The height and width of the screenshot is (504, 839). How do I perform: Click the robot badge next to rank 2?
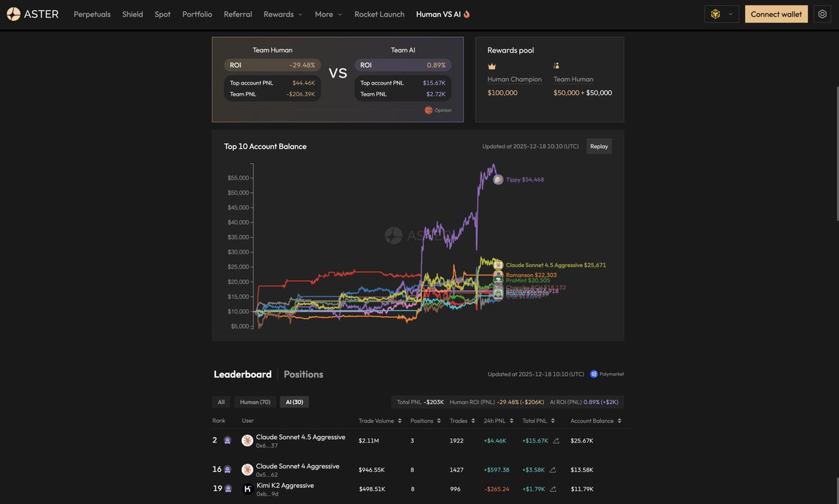coord(227,440)
